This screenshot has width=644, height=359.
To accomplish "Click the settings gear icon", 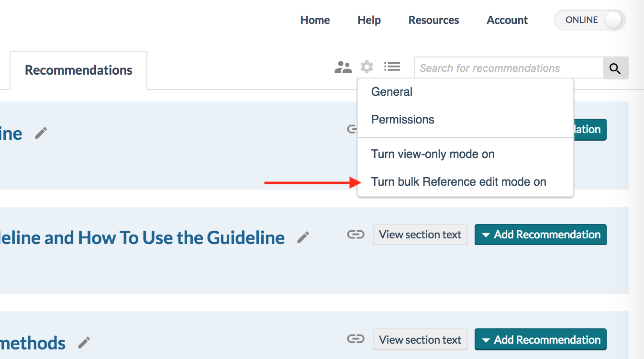I will coord(367,67).
